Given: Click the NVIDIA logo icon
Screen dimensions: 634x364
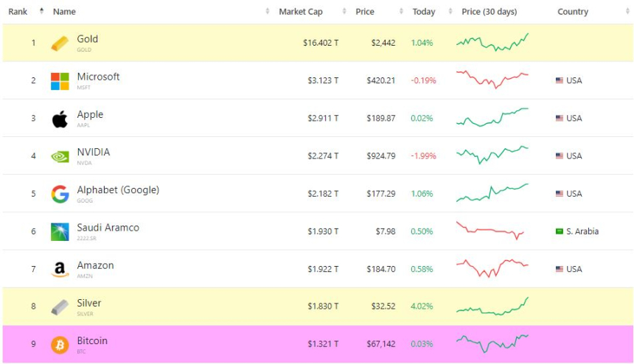Looking at the screenshot, I should [x=60, y=156].
